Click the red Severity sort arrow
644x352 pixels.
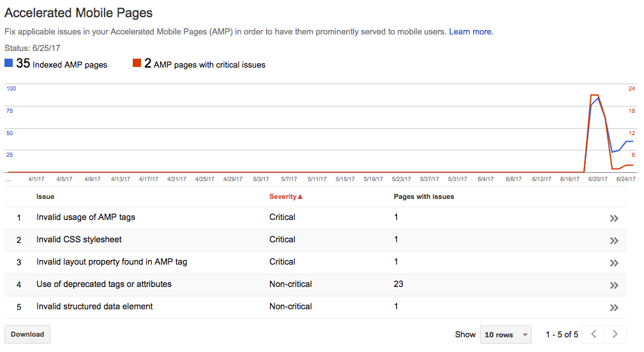[300, 197]
